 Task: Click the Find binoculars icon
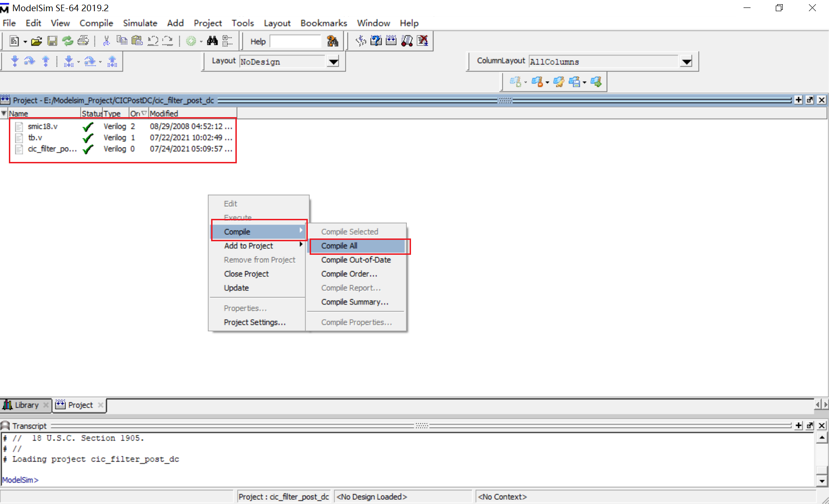tap(213, 41)
